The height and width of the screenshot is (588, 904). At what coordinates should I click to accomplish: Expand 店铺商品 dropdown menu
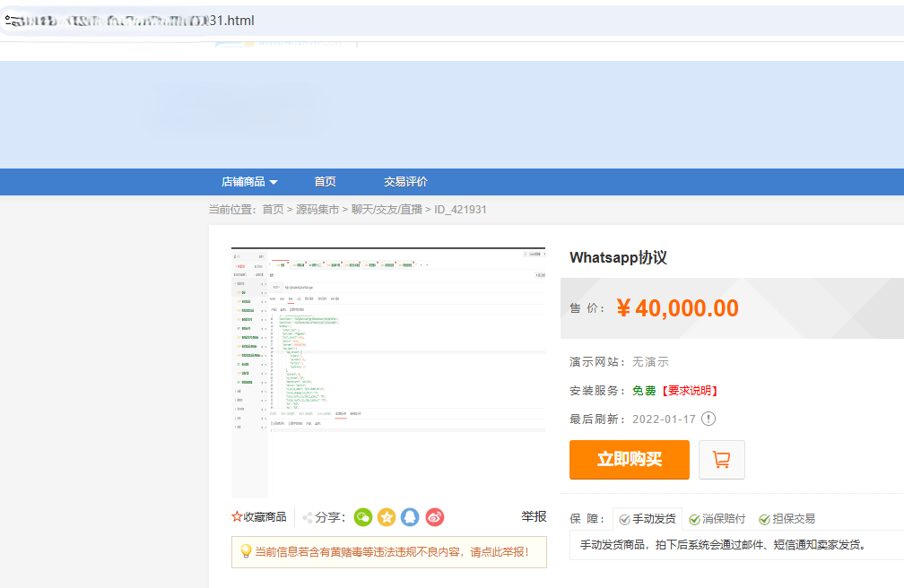(249, 182)
